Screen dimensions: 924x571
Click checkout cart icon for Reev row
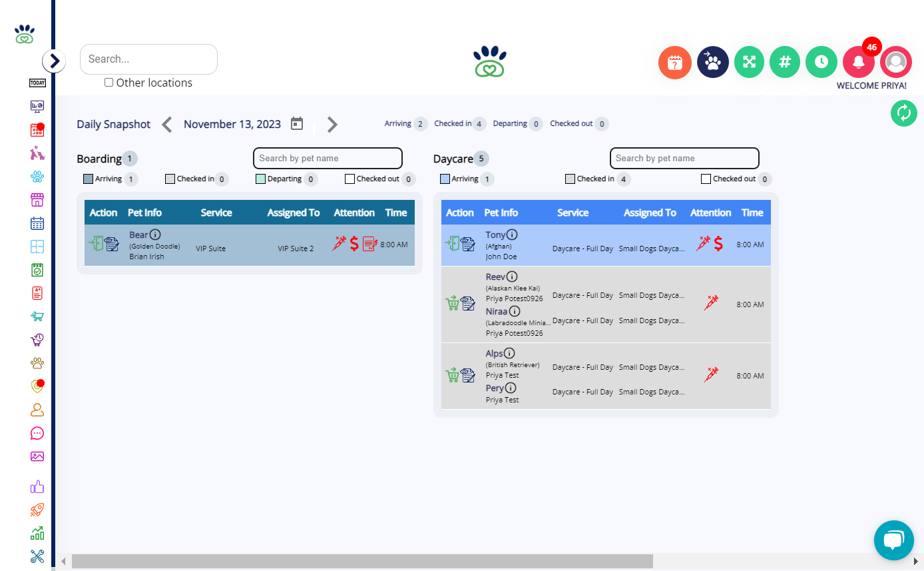(x=453, y=303)
